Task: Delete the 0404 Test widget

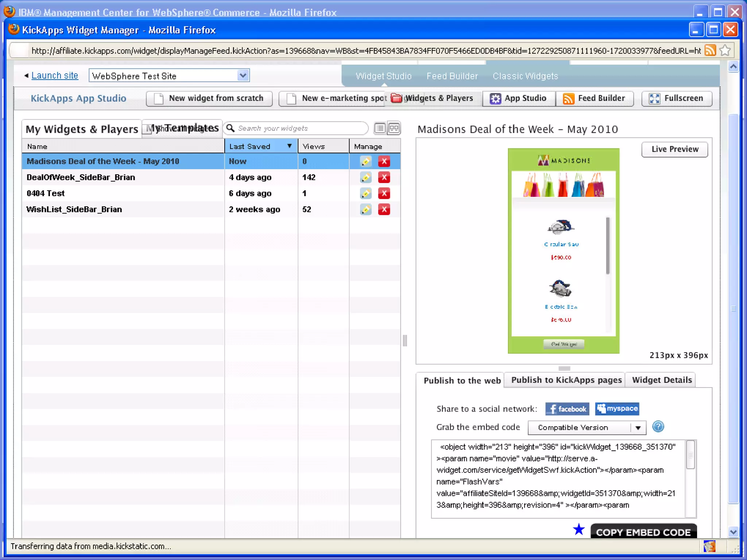Action: tap(384, 194)
